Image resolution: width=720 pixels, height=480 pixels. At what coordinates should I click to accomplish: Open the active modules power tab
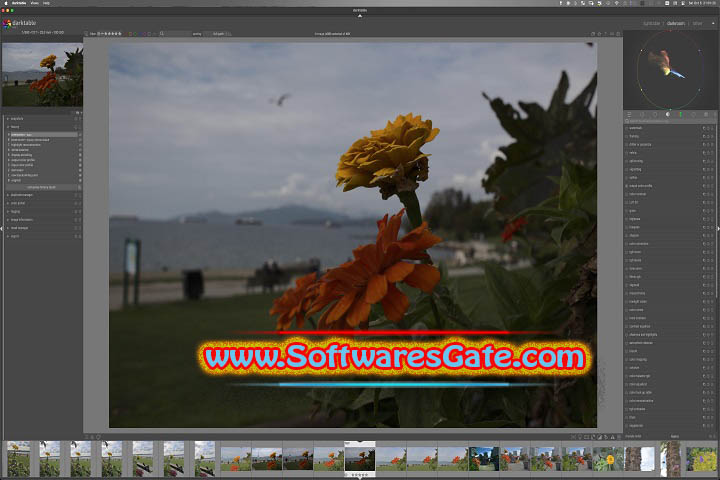[x=642, y=114]
